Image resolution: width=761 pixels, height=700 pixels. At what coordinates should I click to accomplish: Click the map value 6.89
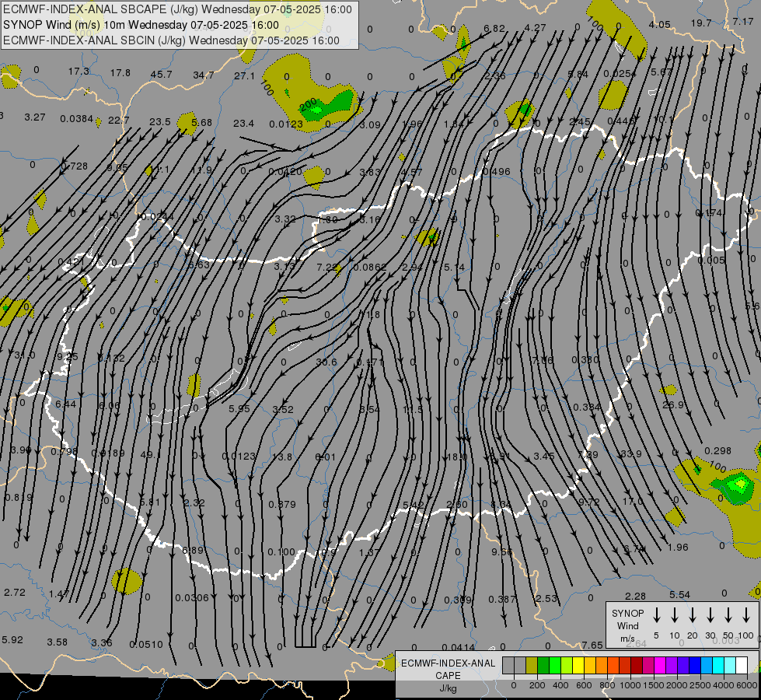point(193,550)
